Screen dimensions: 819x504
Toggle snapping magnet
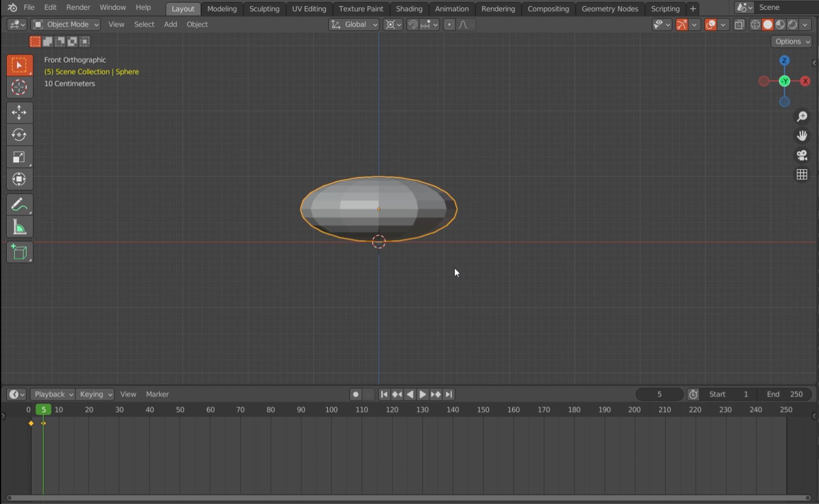point(412,25)
